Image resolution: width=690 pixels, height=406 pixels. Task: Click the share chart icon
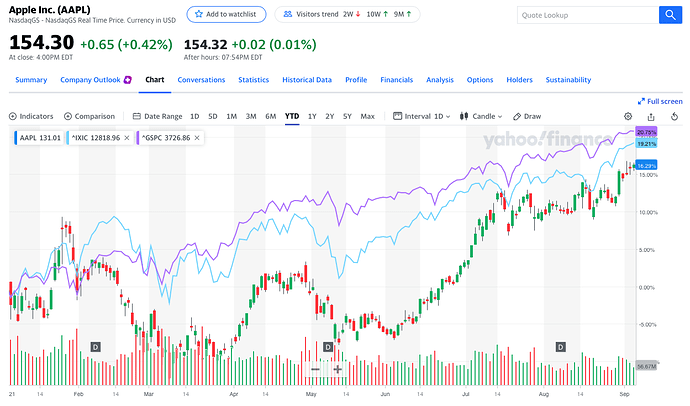[x=651, y=116]
